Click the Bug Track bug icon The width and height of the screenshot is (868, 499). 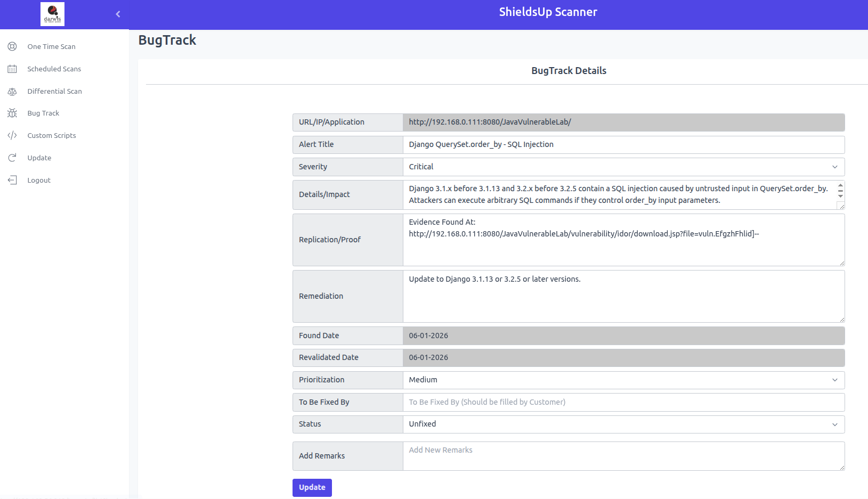point(12,113)
